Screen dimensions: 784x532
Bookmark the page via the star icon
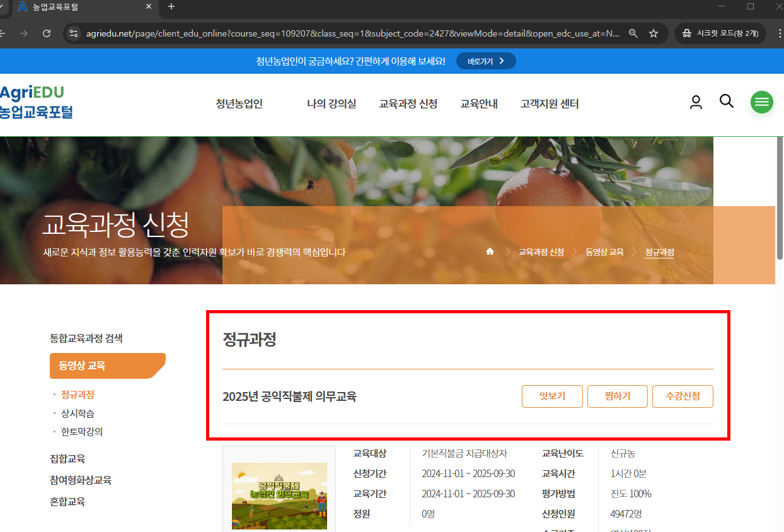tap(654, 33)
